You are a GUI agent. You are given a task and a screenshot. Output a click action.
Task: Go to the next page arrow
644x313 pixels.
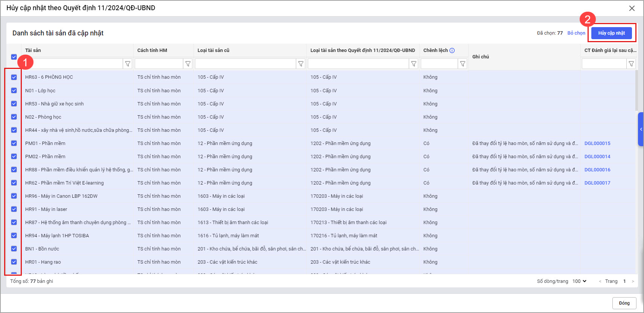click(x=633, y=281)
